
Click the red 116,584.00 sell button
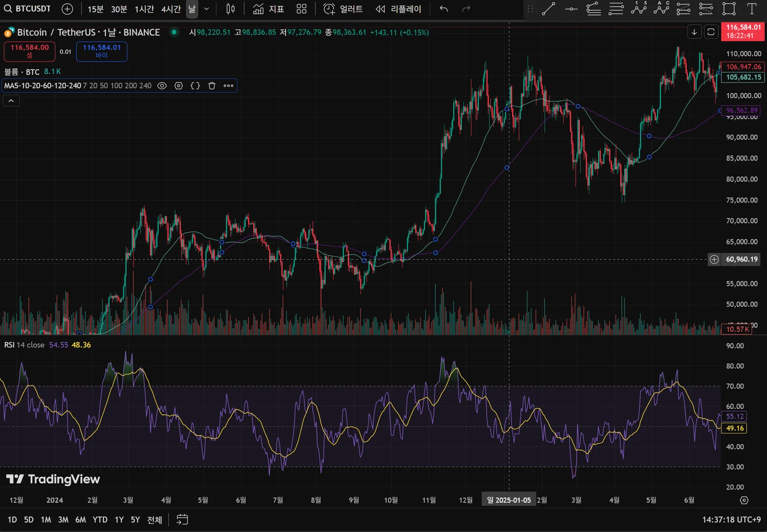pyautogui.click(x=30, y=51)
